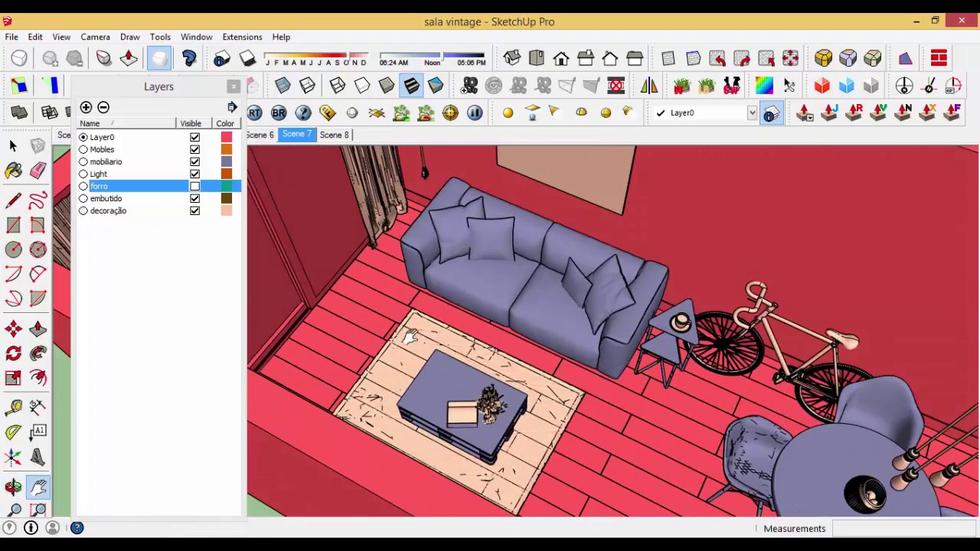Click the Shaded With Textures style icon
980x551 pixels.
pyautogui.click(x=411, y=86)
